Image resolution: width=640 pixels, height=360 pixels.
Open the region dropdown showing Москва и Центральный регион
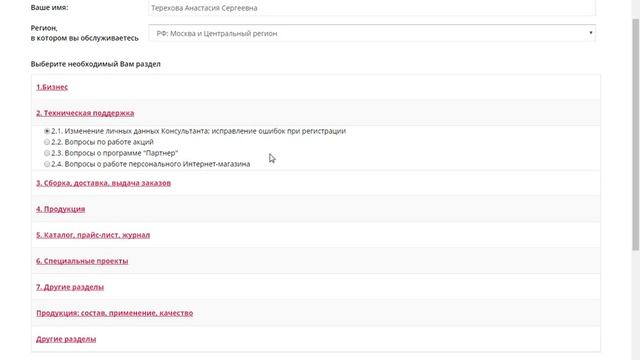(x=372, y=33)
